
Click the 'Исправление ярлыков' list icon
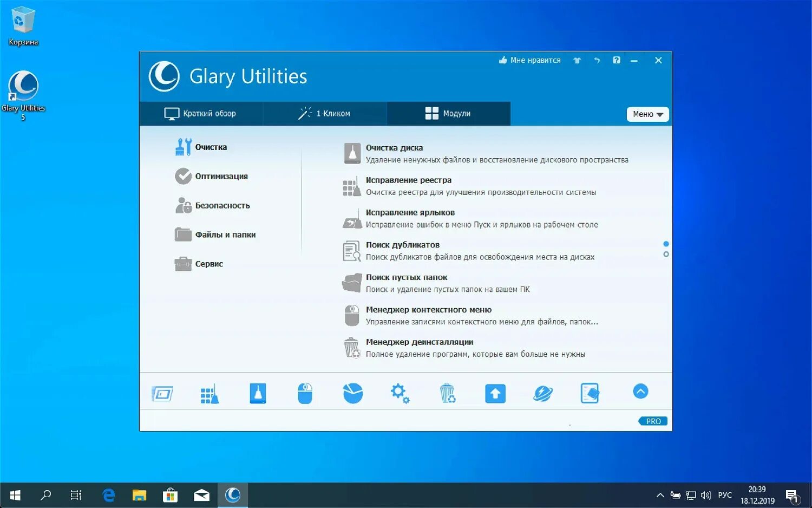click(352, 219)
